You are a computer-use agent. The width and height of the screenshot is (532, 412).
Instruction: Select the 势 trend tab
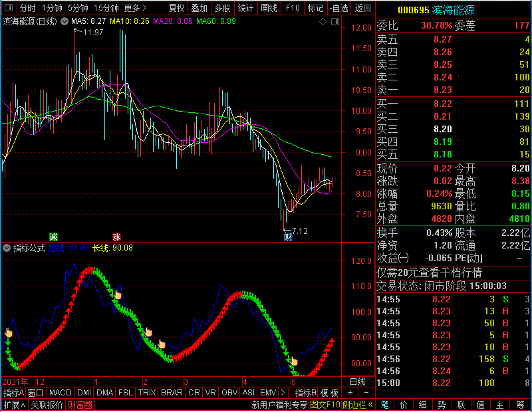point(442,405)
